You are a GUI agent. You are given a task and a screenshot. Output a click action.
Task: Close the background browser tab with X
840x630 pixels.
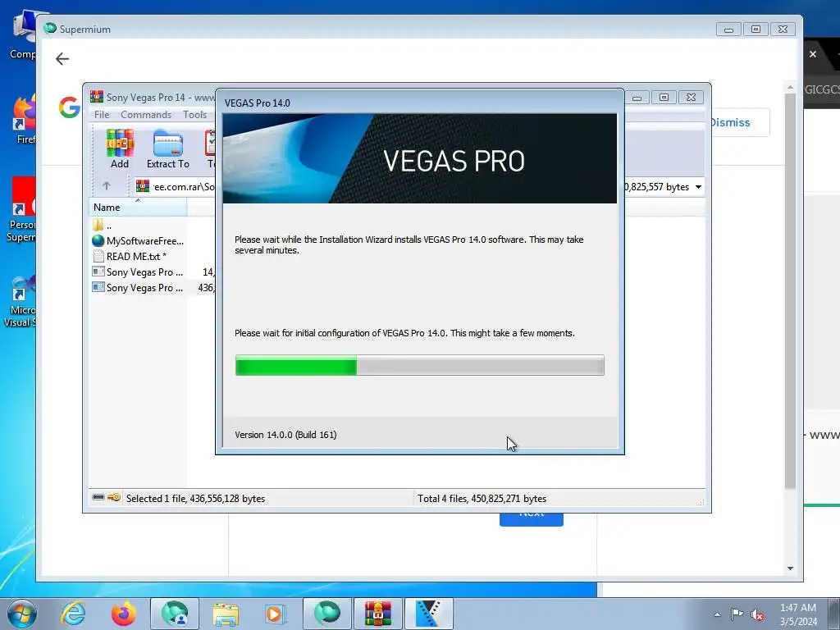pos(813,54)
